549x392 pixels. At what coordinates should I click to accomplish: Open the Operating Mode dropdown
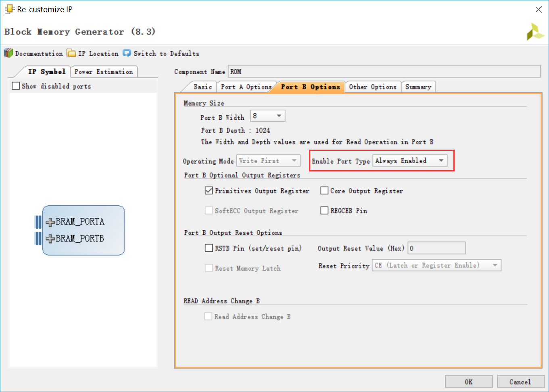(268, 161)
